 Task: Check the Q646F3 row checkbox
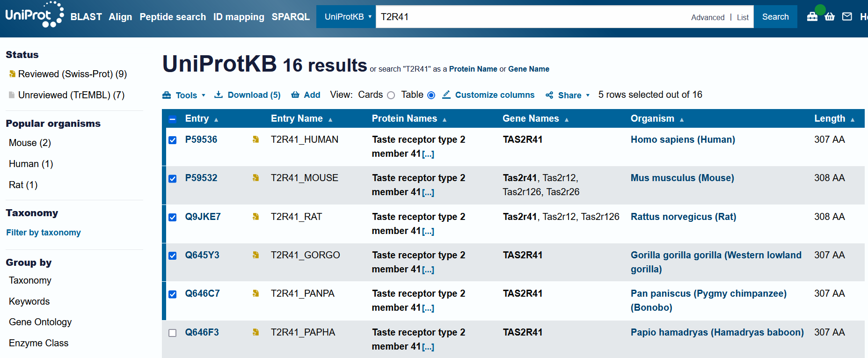(173, 333)
